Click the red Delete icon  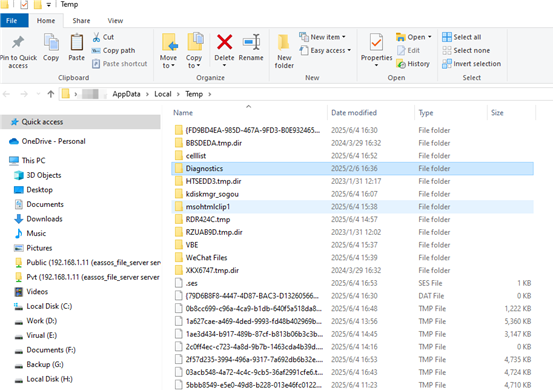(224, 42)
